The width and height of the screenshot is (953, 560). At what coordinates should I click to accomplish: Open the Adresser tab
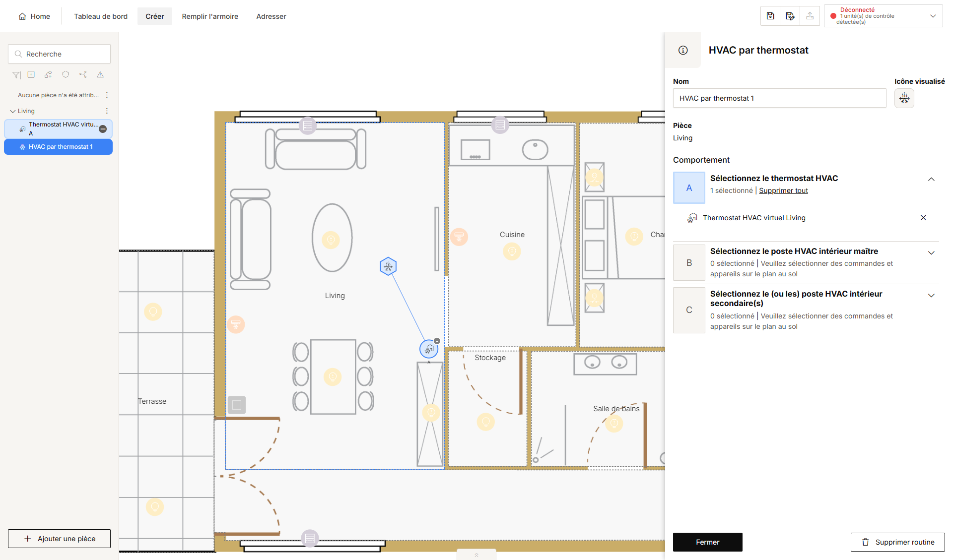(271, 16)
